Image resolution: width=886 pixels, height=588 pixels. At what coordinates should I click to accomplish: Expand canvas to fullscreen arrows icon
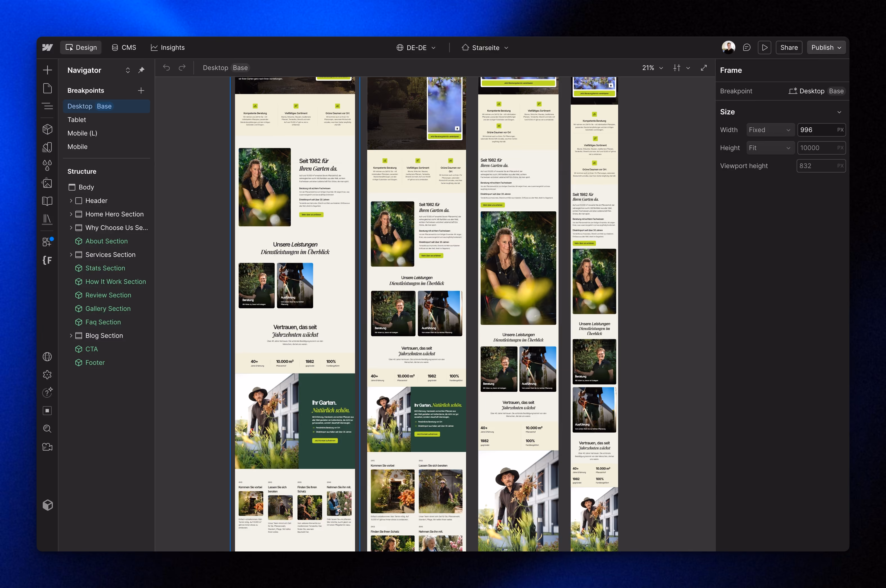704,67
